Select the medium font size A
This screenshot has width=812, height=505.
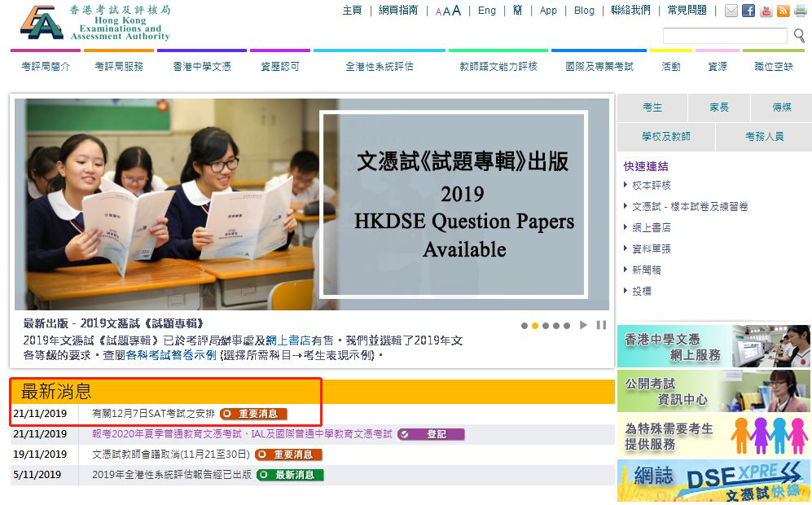446,11
